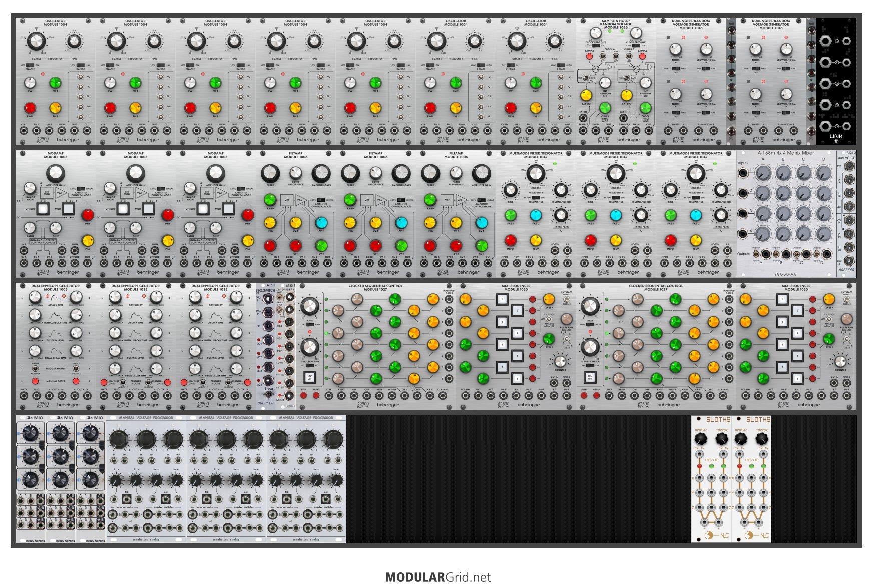Click O/I jack on A-151 Seq Switch
Image resolution: width=877 pixels, height=588 pixels.
[268, 327]
